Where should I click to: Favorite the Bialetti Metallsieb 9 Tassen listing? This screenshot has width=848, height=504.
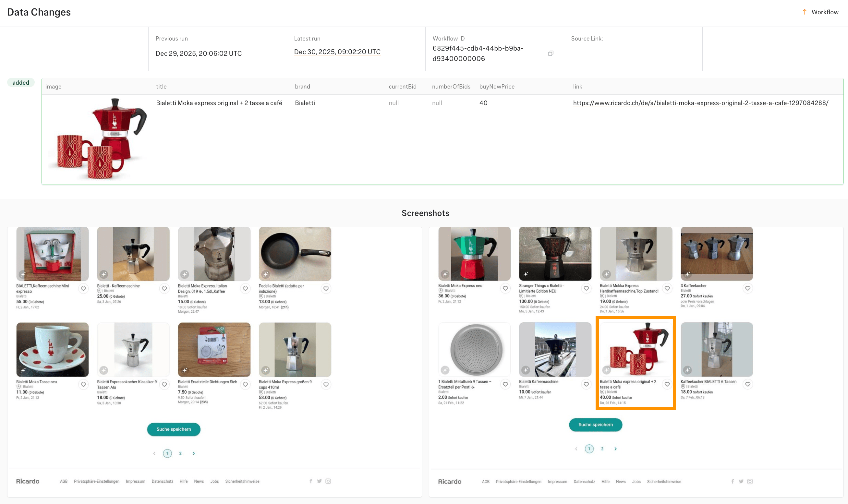[x=505, y=384]
